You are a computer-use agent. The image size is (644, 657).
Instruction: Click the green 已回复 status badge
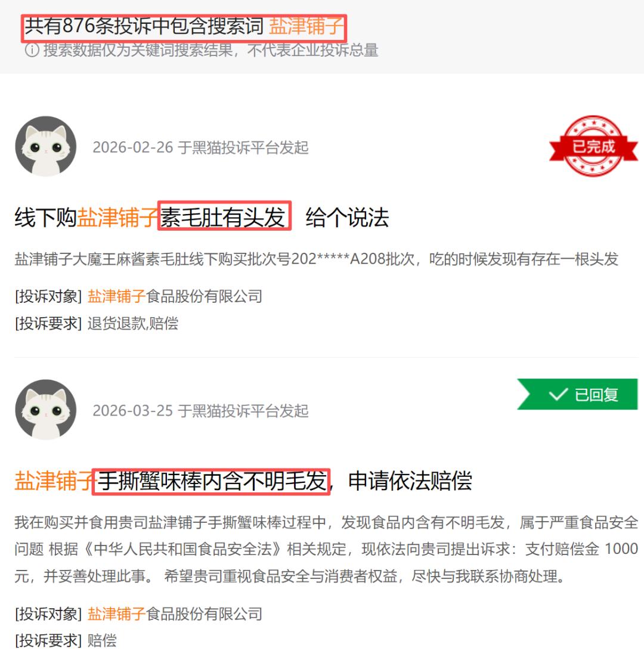pos(577,394)
